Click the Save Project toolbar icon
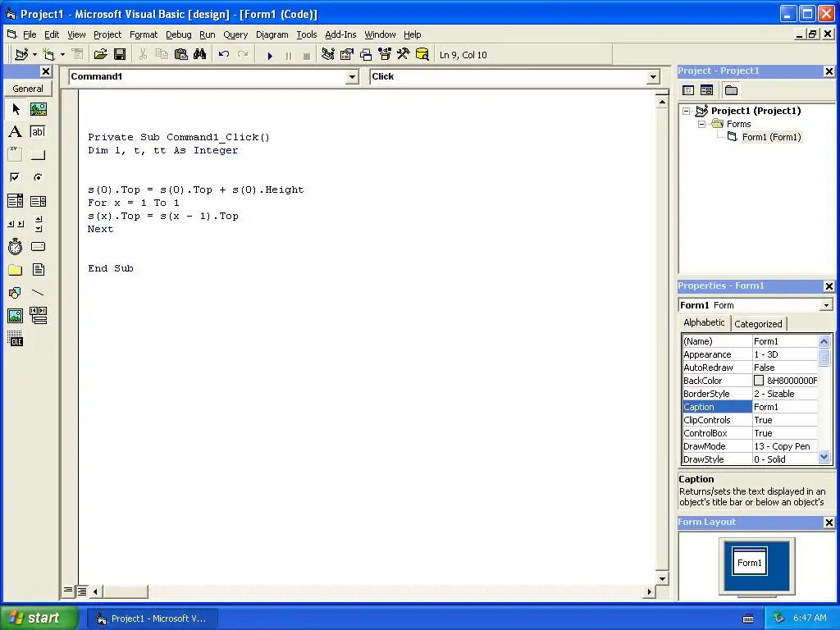Viewport: 840px width, 630px height. 120,55
